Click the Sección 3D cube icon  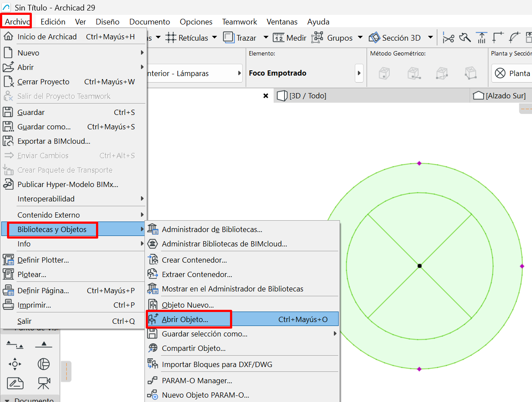tap(374, 38)
